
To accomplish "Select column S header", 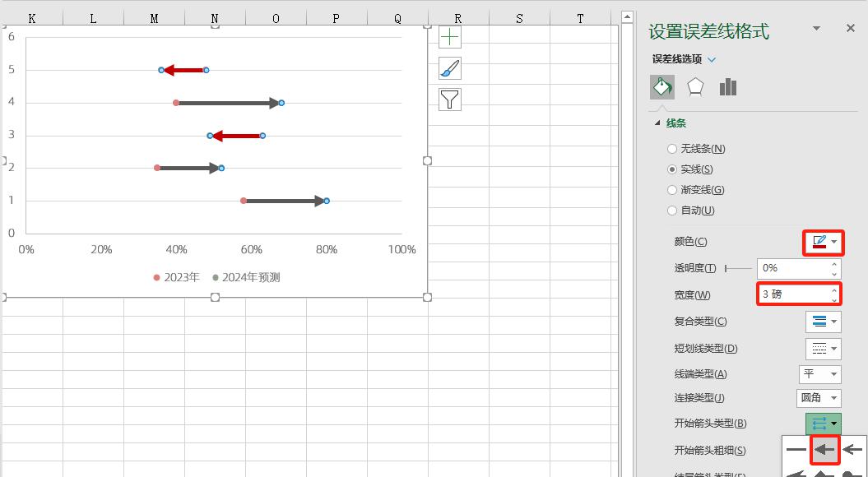I will pyautogui.click(x=519, y=19).
